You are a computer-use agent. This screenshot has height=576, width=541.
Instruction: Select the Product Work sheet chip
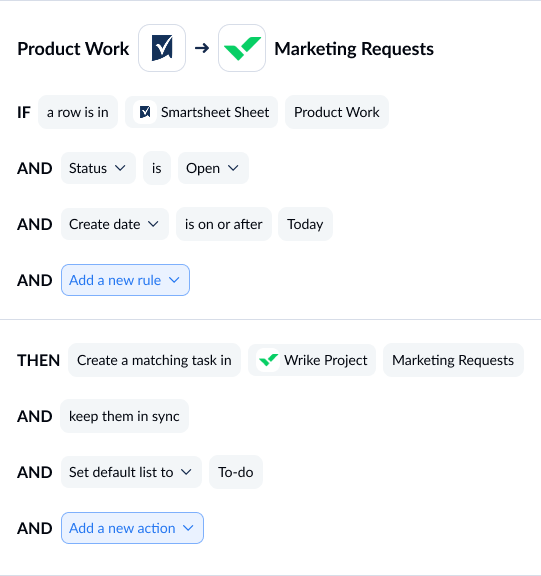(337, 112)
